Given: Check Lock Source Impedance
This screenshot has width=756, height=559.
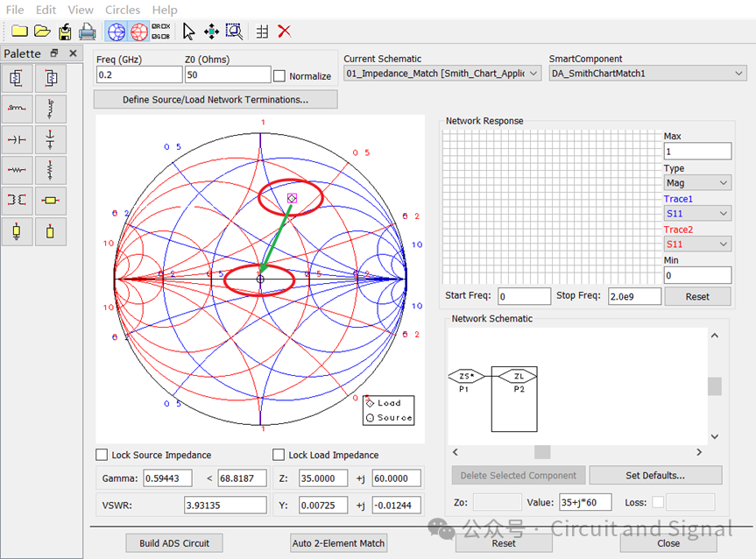Looking at the screenshot, I should [x=102, y=455].
